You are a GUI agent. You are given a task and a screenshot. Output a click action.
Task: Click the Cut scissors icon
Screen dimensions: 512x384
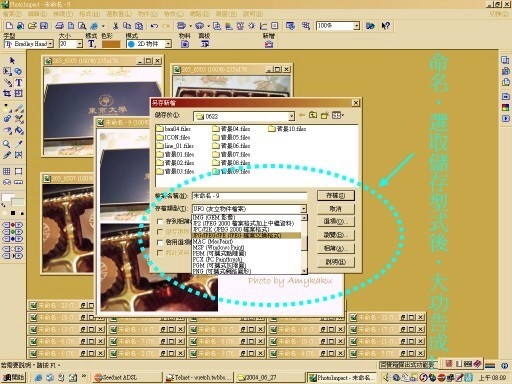point(115,26)
